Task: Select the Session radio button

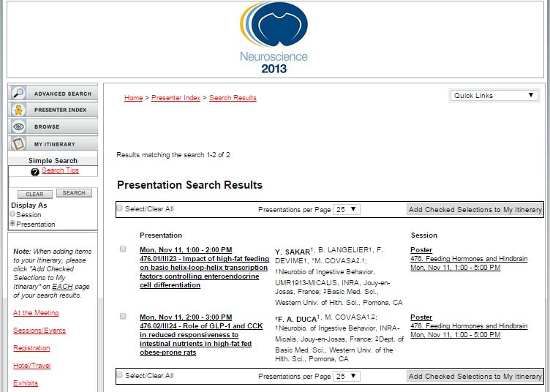Action: 12,214
